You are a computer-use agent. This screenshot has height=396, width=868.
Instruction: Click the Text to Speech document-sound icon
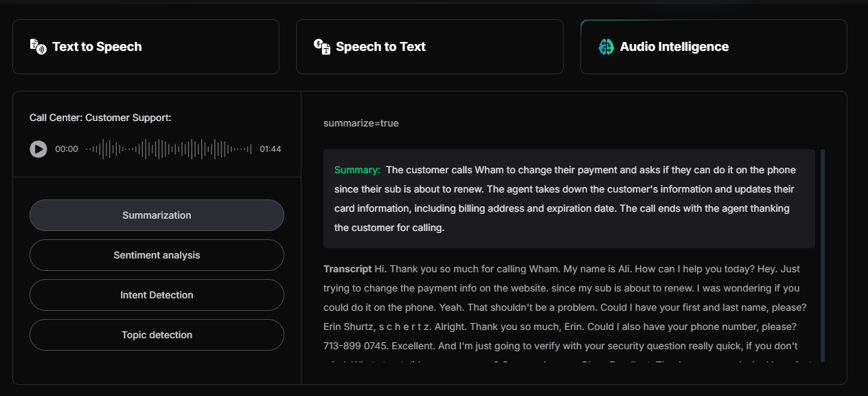click(x=38, y=47)
